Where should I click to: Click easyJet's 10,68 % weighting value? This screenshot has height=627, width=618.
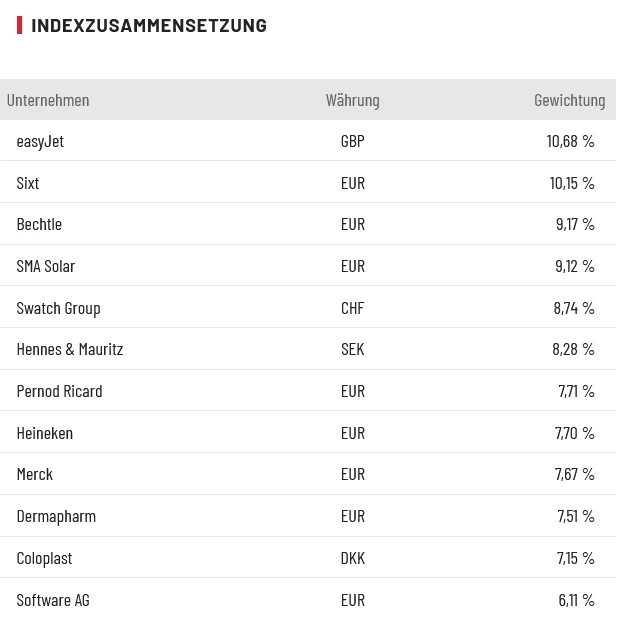tap(570, 141)
